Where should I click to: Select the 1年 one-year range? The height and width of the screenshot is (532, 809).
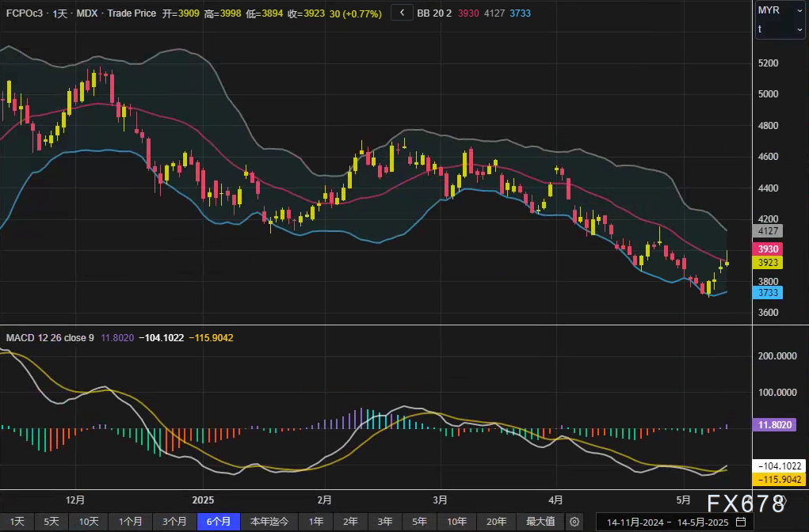[315, 522]
